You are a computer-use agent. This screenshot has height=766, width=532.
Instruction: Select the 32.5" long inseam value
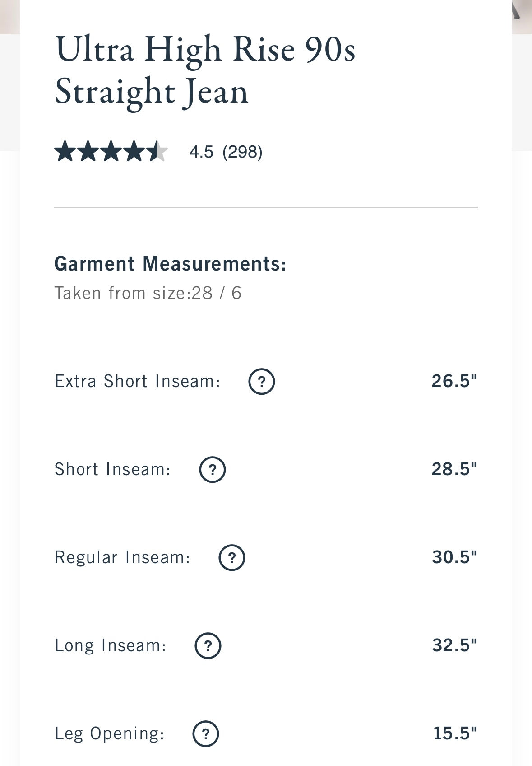tap(454, 645)
